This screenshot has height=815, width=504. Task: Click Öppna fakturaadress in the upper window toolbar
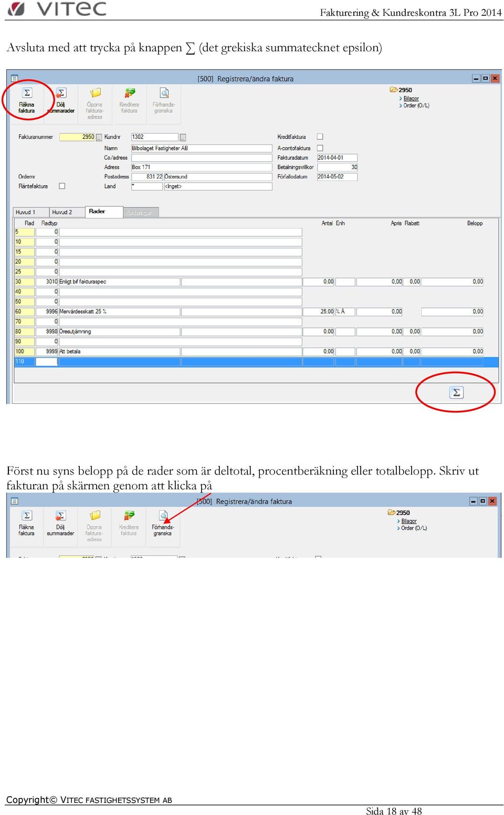[95, 104]
